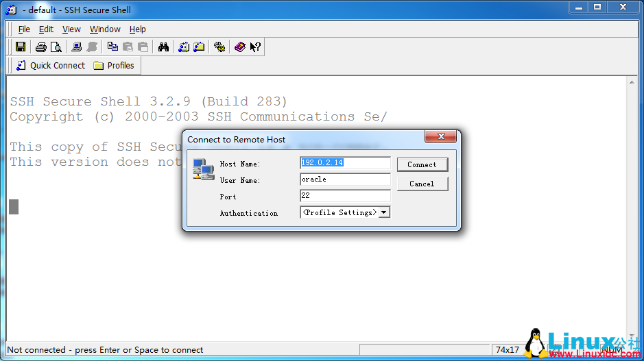Click the first grayed Paste icon
Viewport: 644px width, 361px height.
(128, 47)
